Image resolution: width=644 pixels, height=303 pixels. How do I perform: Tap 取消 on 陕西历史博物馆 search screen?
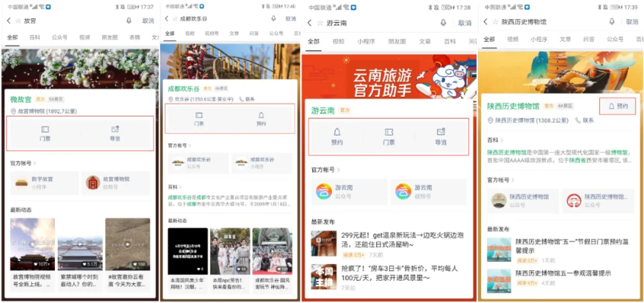click(632, 22)
